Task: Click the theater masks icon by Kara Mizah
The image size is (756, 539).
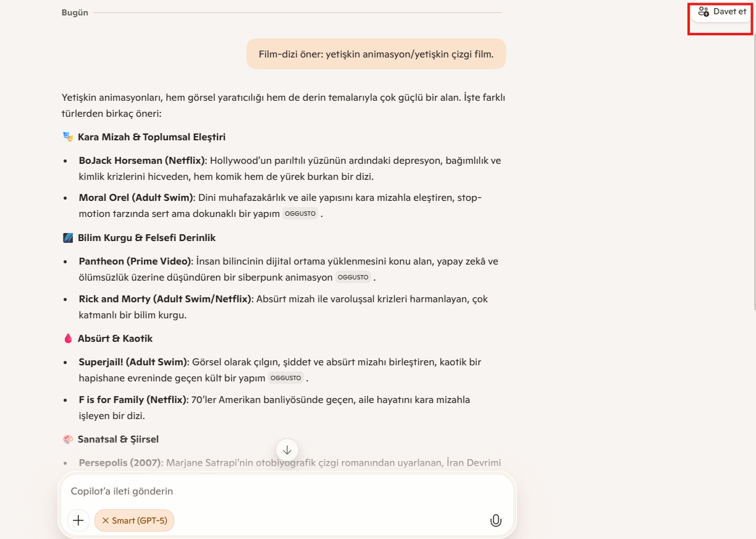Action: pyautogui.click(x=68, y=137)
